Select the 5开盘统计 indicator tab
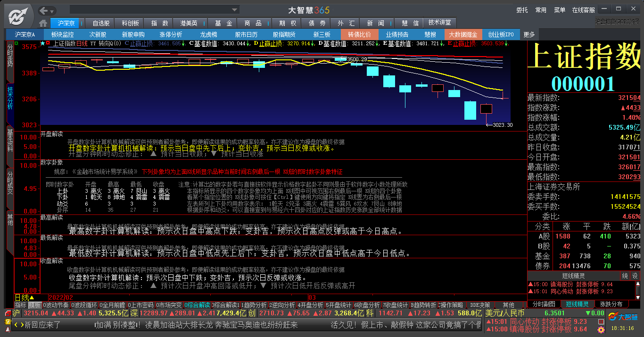The image size is (644, 337). [339, 305]
